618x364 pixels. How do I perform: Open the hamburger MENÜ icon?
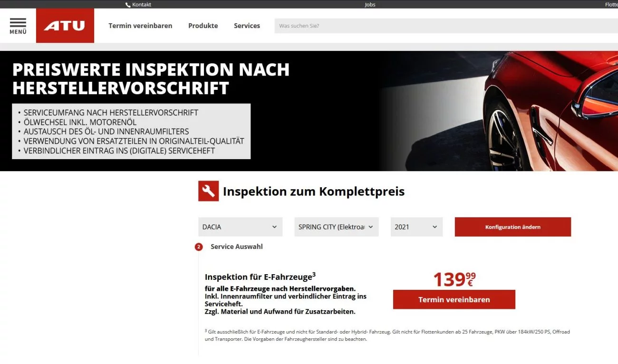click(18, 26)
